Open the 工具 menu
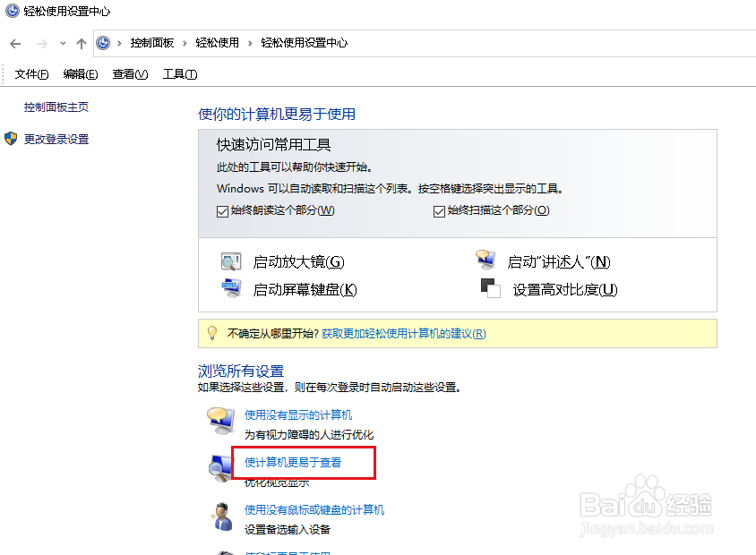Viewport: 756px width, 555px height. click(179, 73)
